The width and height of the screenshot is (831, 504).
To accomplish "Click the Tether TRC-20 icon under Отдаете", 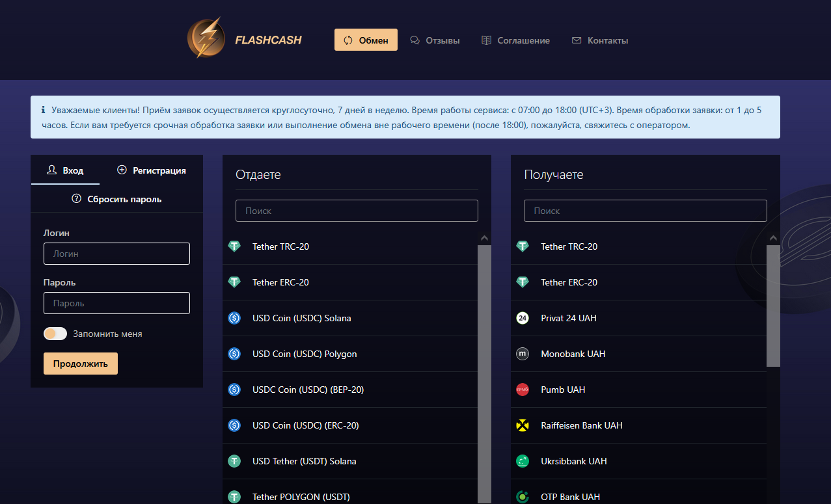I will tap(234, 246).
